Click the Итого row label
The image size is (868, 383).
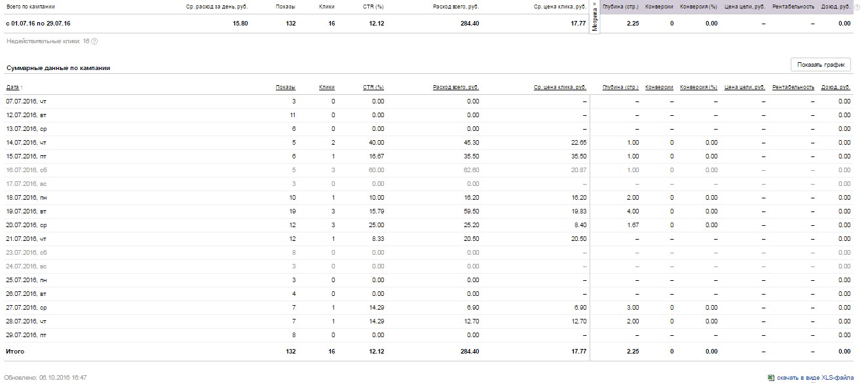pyautogui.click(x=15, y=352)
